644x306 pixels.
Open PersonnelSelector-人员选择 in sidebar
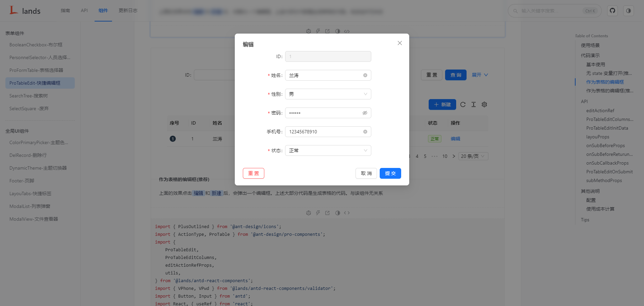(40, 57)
